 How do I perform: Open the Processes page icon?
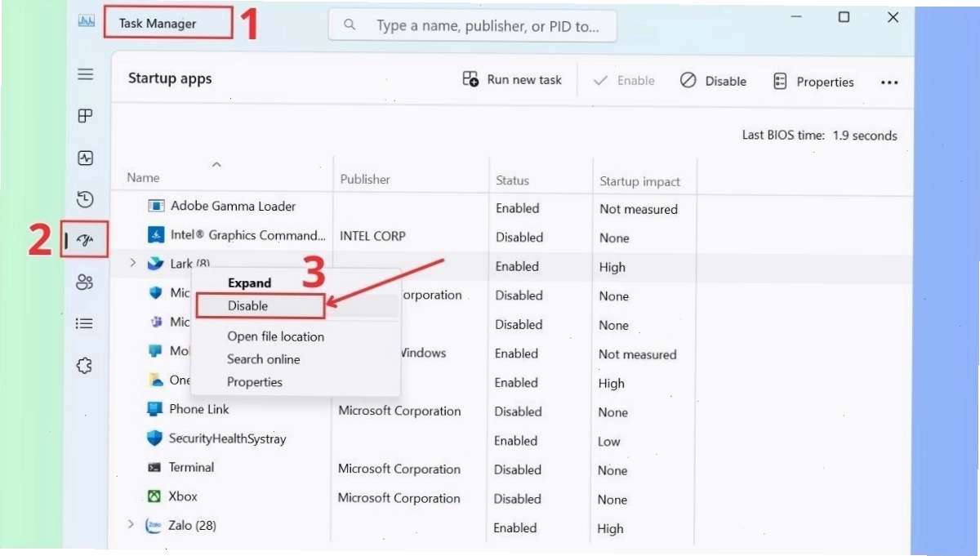point(85,116)
